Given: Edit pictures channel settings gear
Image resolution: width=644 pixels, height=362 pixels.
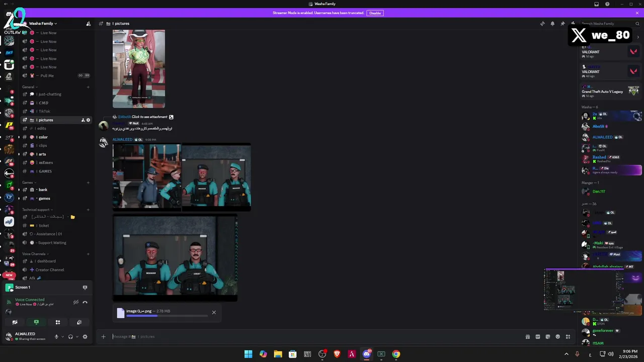Looking at the screenshot, I should tap(89, 120).
